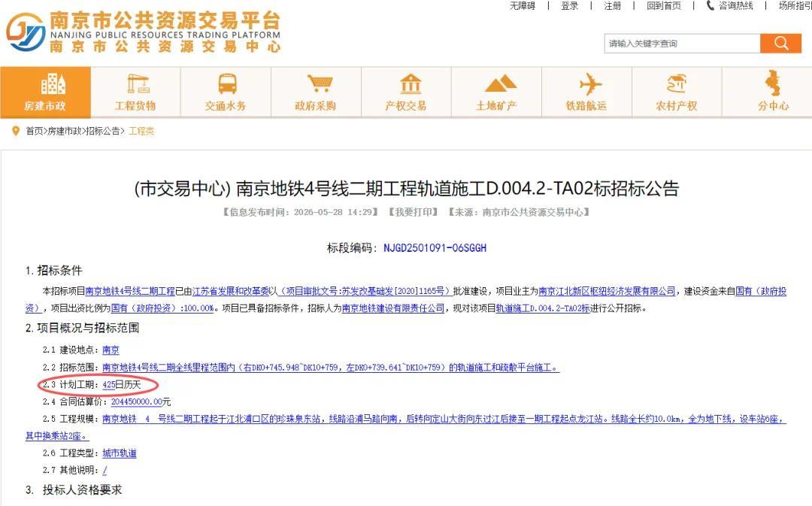Click the 回到首页 link
Image resolution: width=812 pixels, height=506 pixels.
tap(664, 6)
